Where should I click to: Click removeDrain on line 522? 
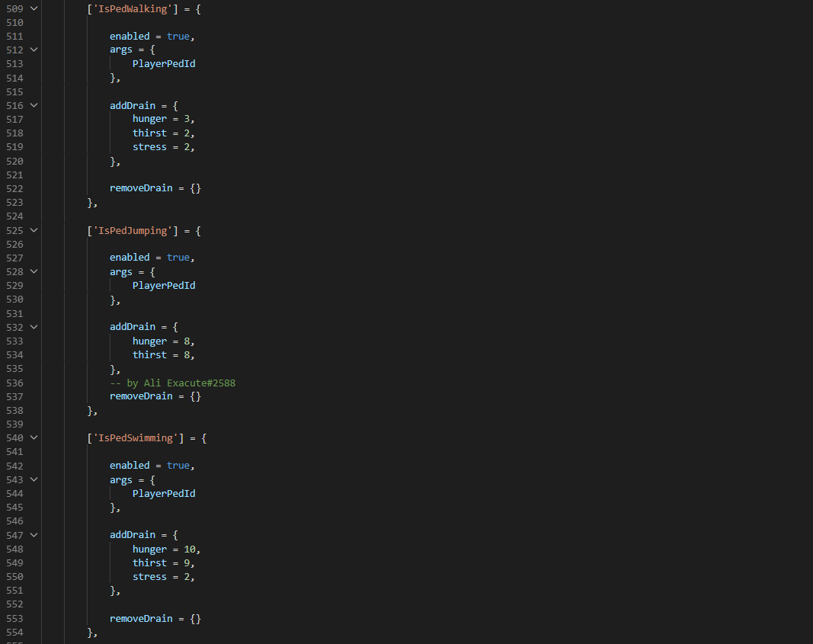pyautogui.click(x=141, y=188)
